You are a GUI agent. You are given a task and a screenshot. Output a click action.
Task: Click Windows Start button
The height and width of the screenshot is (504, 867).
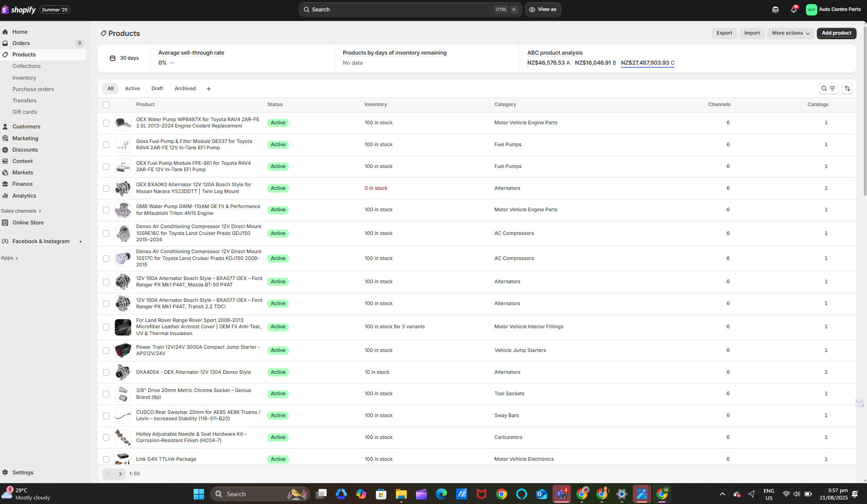click(199, 494)
